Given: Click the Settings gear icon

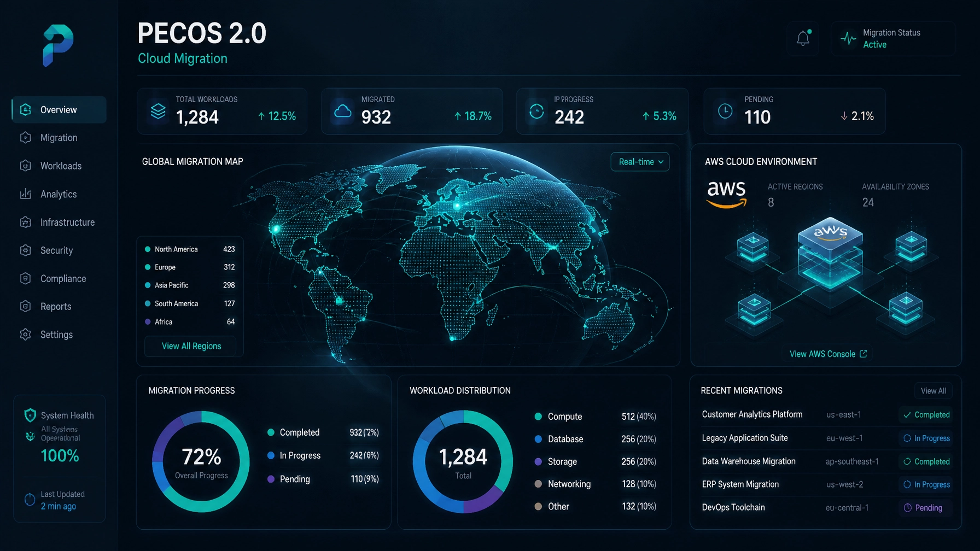Looking at the screenshot, I should [26, 335].
